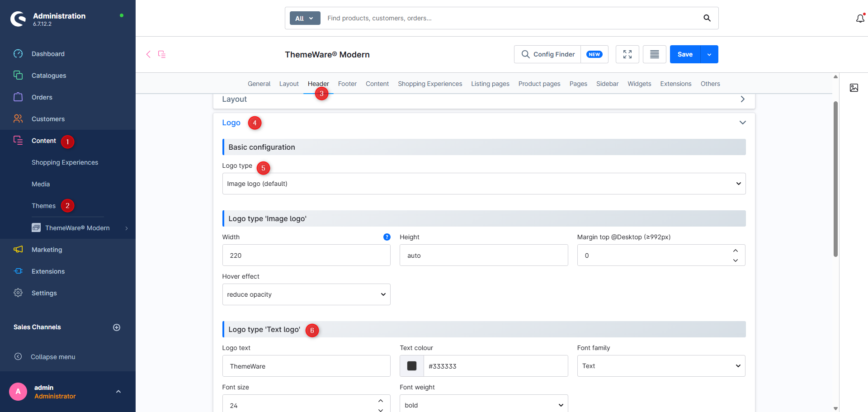Click the text colour hex field

point(495,366)
